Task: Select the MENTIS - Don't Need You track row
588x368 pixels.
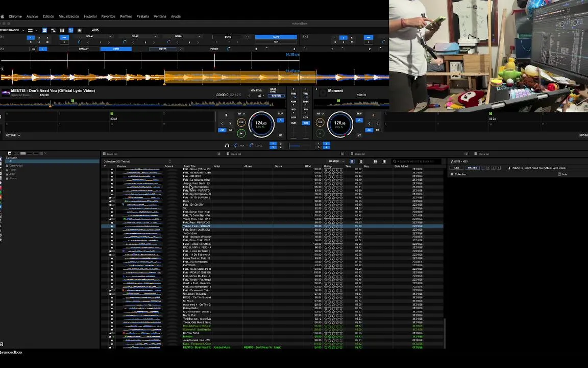Action: pos(272,348)
